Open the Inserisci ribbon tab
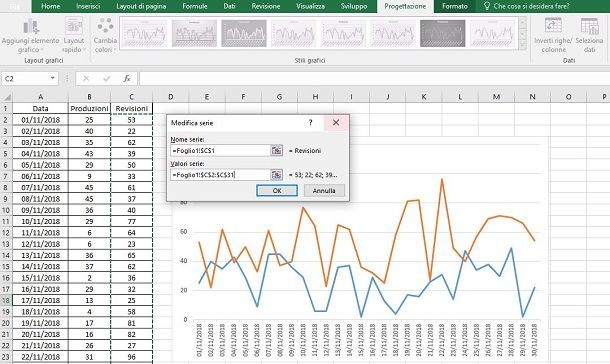Image resolution: width=610 pixels, height=364 pixels. click(x=88, y=6)
